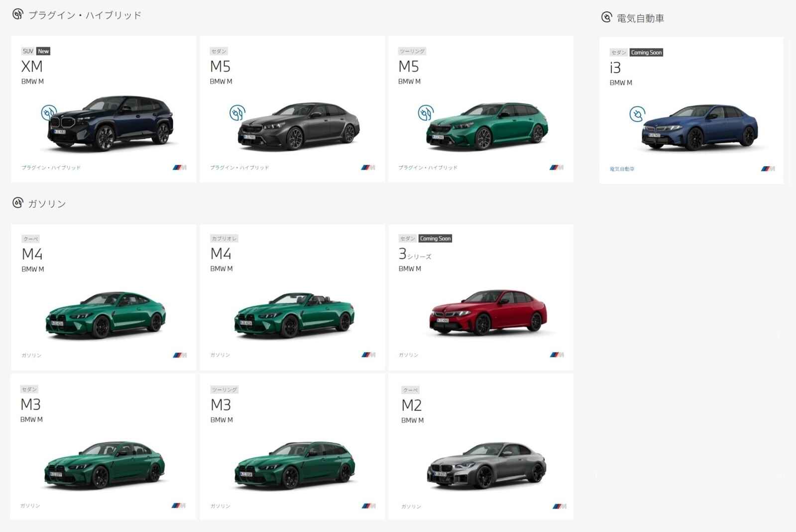Select the M5 sedan model title

220,66
